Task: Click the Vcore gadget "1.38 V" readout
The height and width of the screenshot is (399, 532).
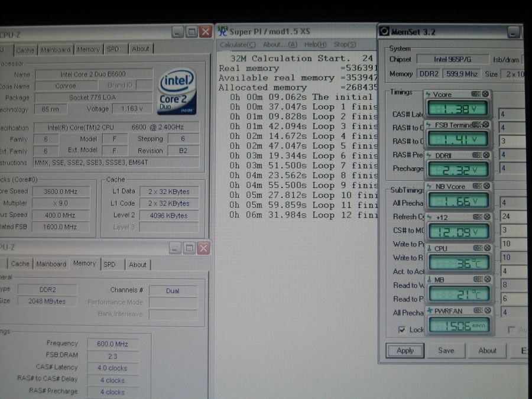Action: tap(458, 109)
